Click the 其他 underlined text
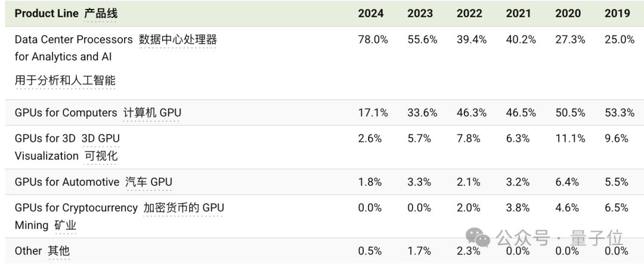The image size is (644, 264). point(58,251)
